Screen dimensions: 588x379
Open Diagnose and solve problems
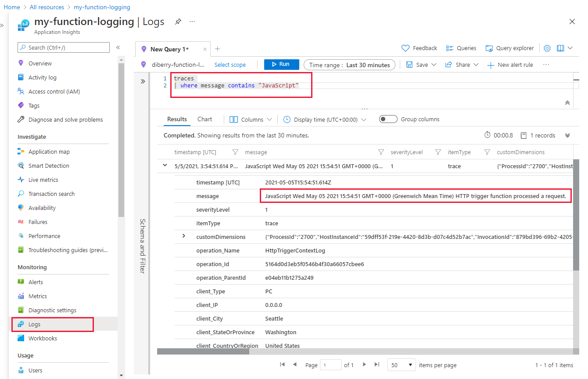[x=65, y=119]
